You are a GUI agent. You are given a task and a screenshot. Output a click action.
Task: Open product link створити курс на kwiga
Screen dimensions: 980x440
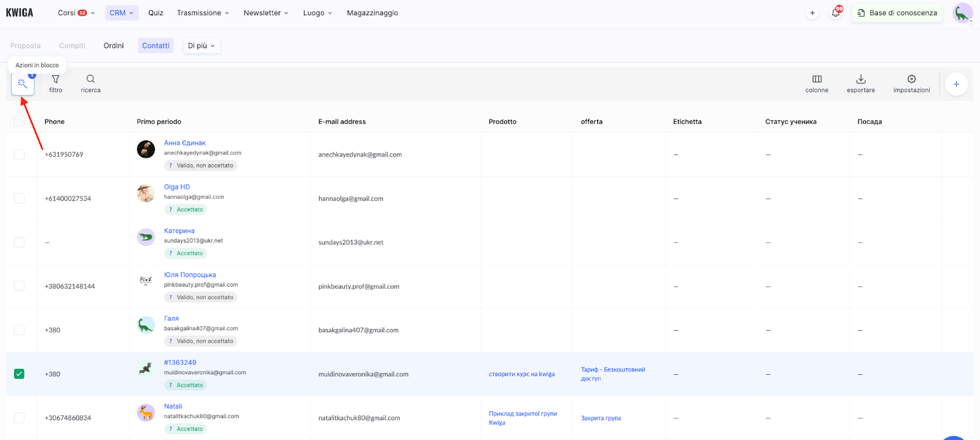click(522, 374)
